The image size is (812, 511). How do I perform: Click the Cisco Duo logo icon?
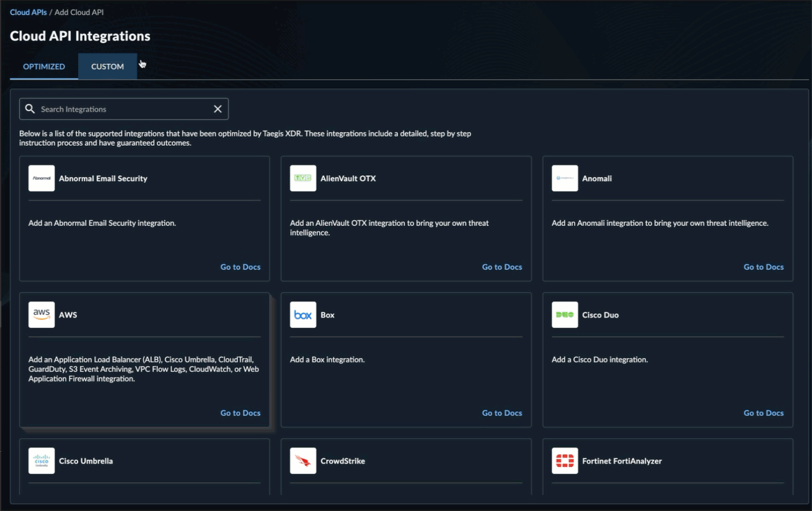[565, 315]
